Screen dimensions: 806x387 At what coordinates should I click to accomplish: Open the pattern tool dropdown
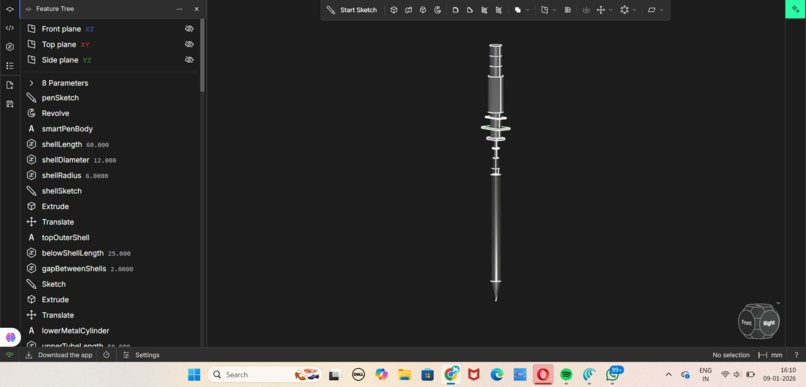[634, 10]
